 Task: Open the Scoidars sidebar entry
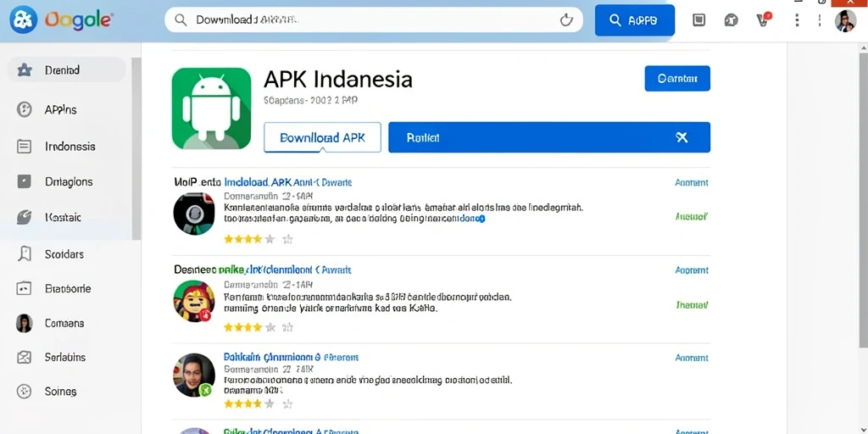click(66, 254)
